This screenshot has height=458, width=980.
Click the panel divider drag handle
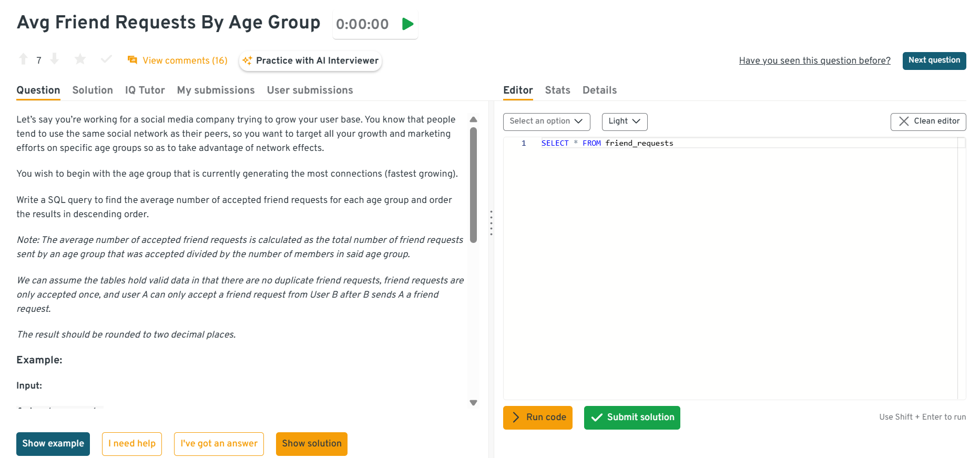[491, 223]
